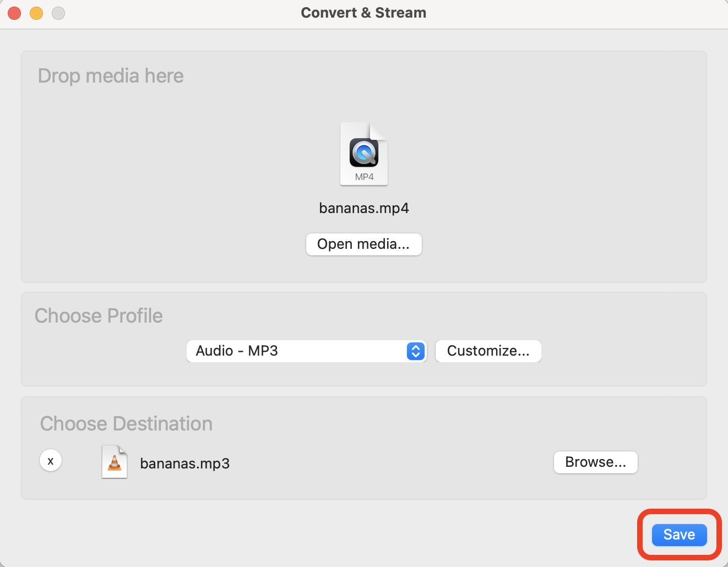The height and width of the screenshot is (567, 728).
Task: Click Open media to load another file
Action: click(363, 244)
